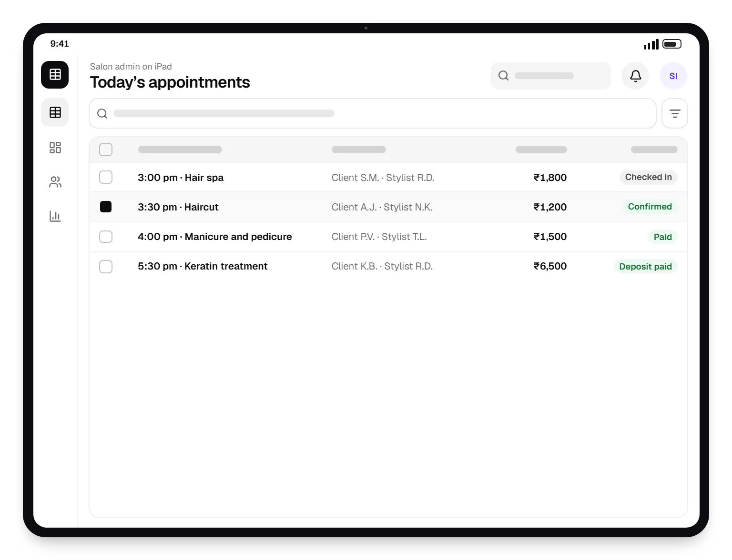The height and width of the screenshot is (560, 732).
Task: Open the dashboard grid icon in sidebar
Action: [x=55, y=148]
